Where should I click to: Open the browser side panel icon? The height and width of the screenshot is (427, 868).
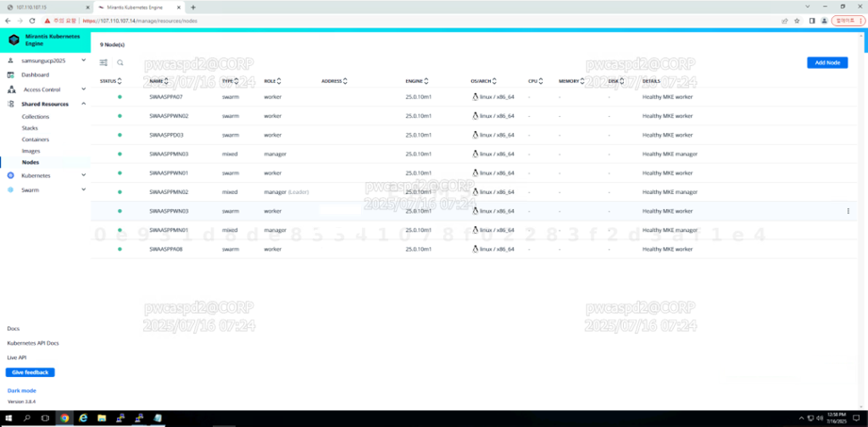(812, 21)
